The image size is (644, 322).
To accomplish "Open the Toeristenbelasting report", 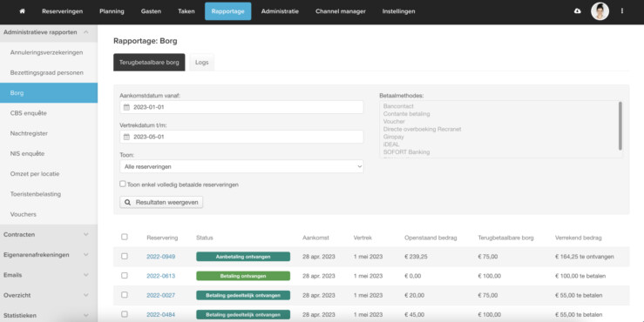I will [49, 194].
